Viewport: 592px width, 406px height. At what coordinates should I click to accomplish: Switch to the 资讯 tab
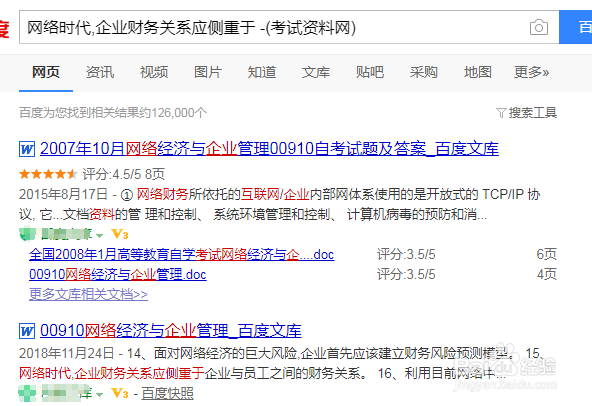point(100,72)
